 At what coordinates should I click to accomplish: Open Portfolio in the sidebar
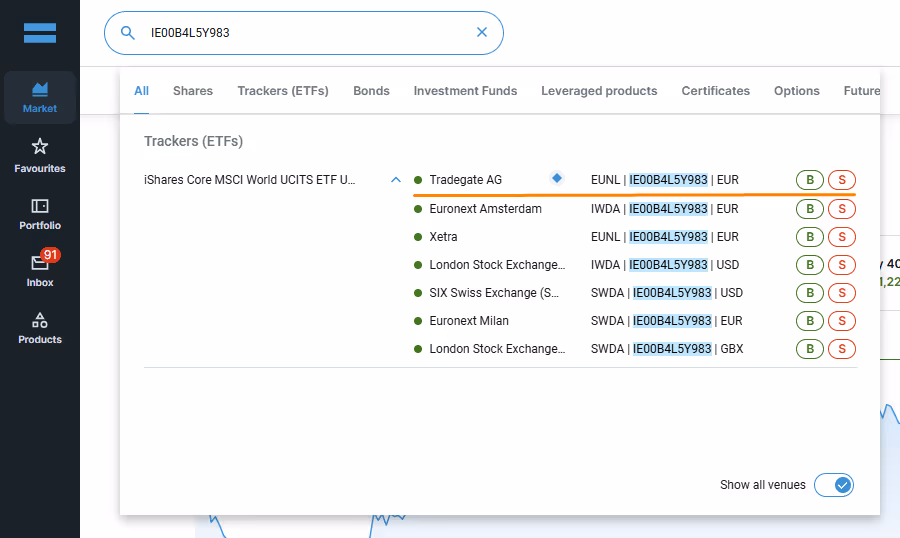[40, 214]
